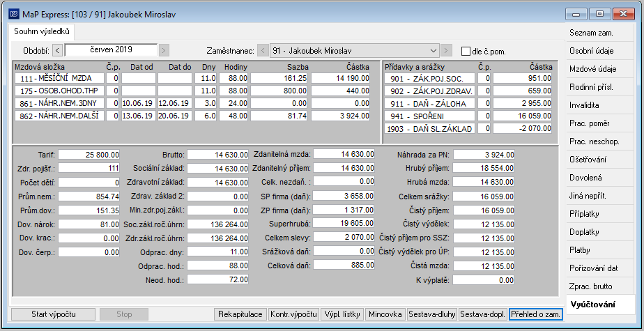This screenshot has width=644, height=331.
Task: Open Přehled o zam. report
Action: pos(536,314)
